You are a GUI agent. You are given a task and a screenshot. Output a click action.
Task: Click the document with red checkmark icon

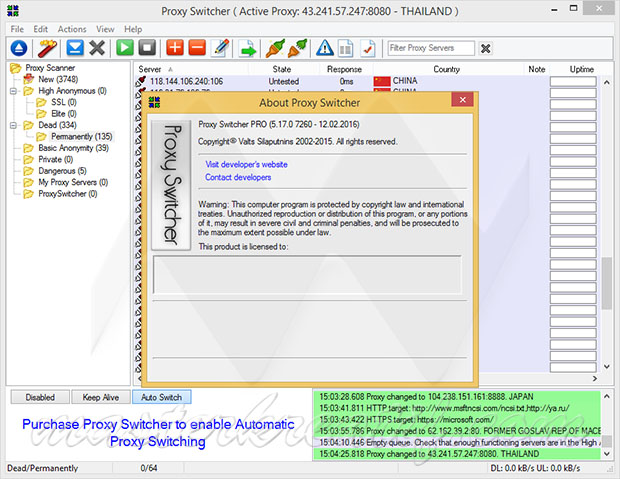[368, 48]
